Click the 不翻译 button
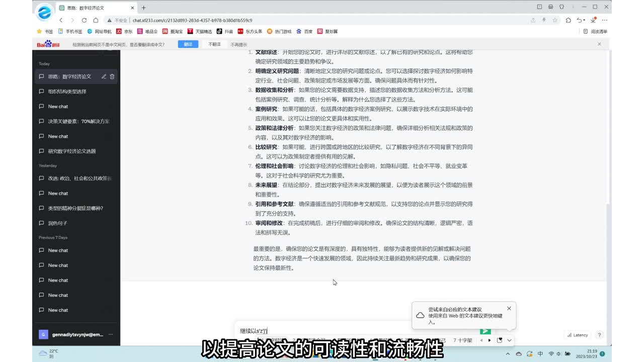 point(214,44)
